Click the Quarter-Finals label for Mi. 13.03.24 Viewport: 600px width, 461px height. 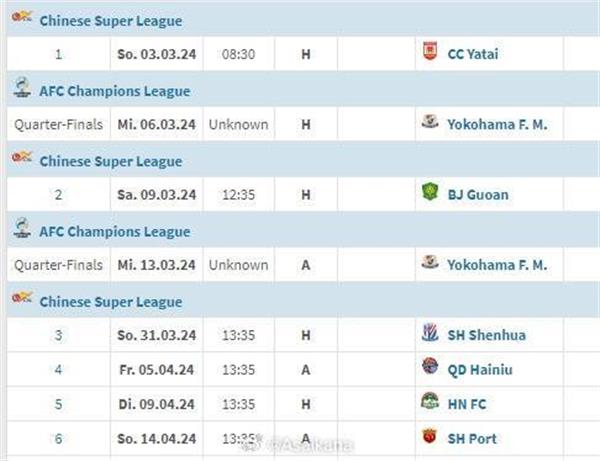[58, 265]
